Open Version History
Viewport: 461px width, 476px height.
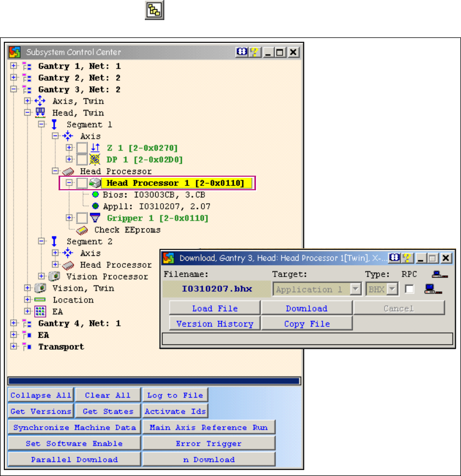[x=215, y=324]
